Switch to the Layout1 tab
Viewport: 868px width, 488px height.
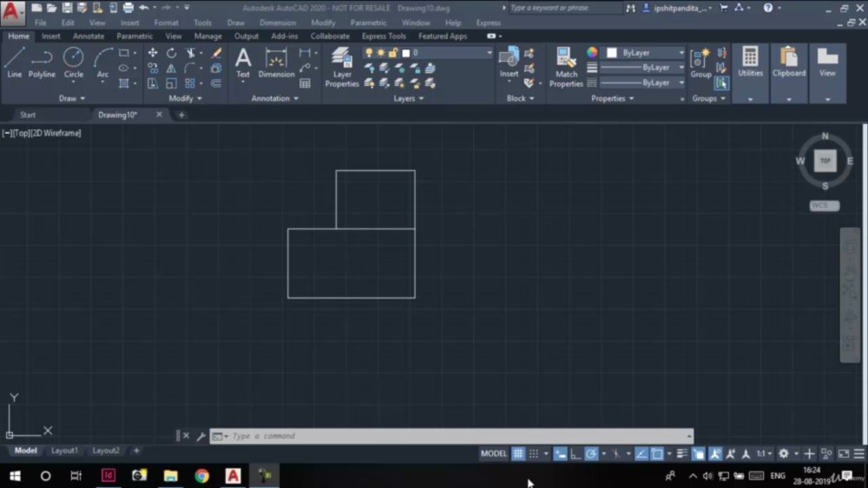64,451
